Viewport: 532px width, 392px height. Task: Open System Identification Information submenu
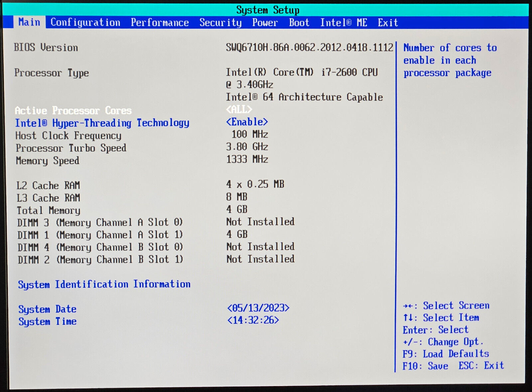click(x=104, y=284)
